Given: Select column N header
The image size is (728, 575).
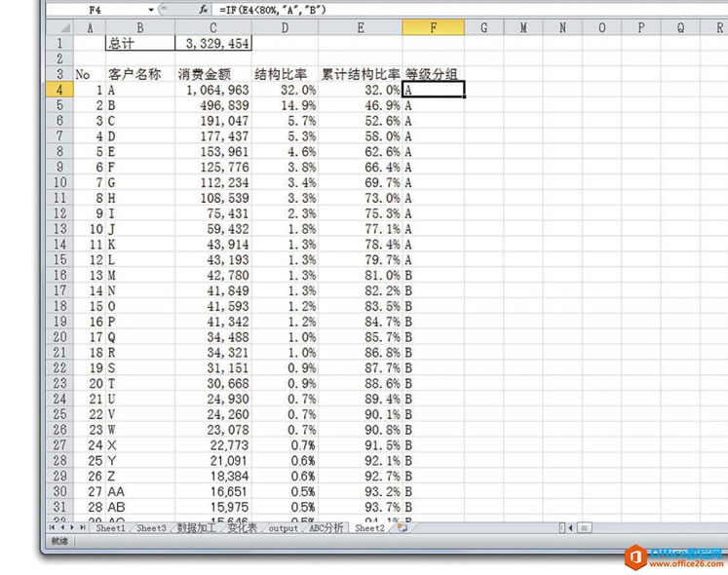Looking at the screenshot, I should click(x=562, y=27).
